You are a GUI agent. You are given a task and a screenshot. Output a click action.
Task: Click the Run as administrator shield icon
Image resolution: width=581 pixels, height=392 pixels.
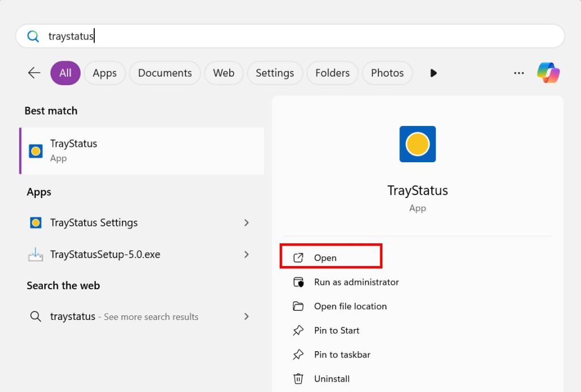coord(298,282)
